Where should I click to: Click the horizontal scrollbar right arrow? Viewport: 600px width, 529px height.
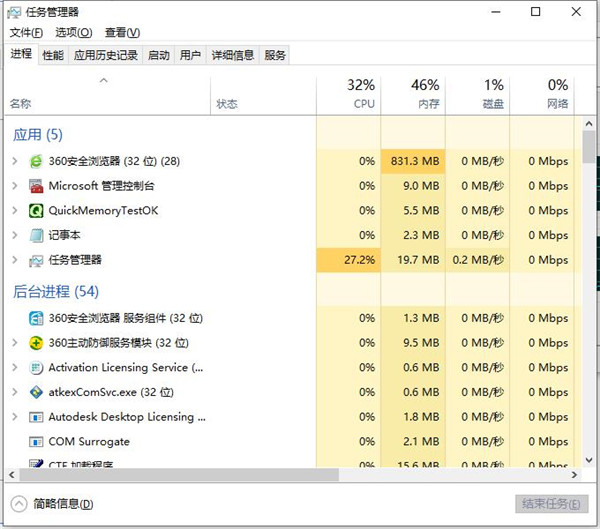(x=574, y=475)
